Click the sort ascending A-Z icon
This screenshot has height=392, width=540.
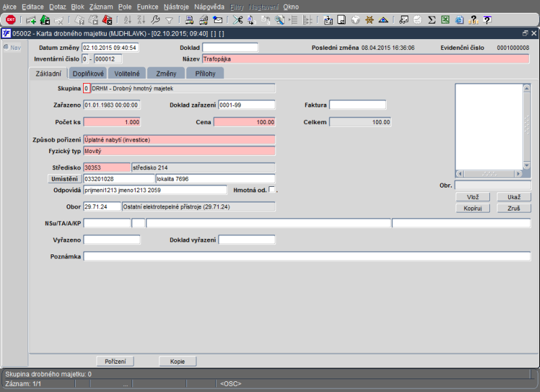coord(128,20)
